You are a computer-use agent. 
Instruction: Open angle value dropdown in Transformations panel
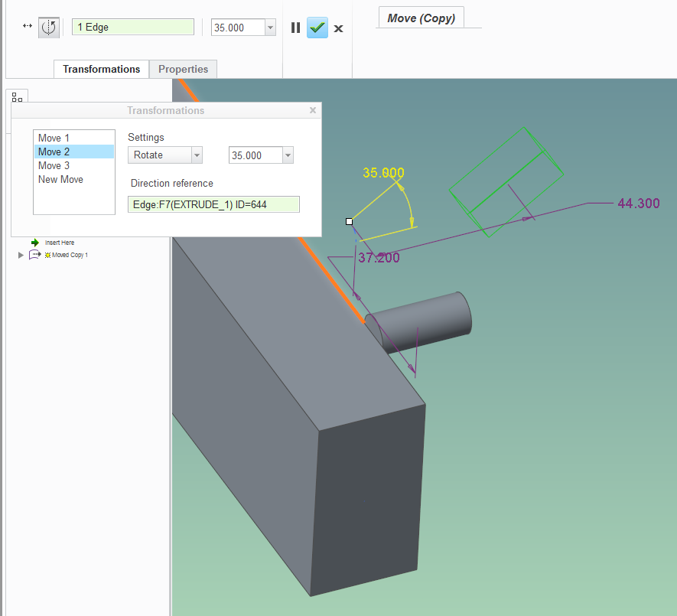(288, 155)
